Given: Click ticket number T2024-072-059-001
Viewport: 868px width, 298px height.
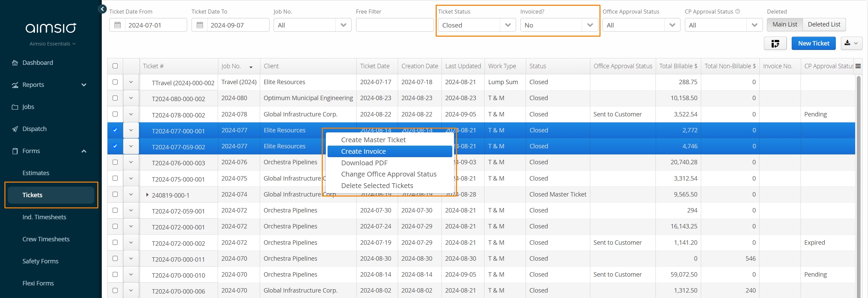Looking at the screenshot, I should (178, 211).
